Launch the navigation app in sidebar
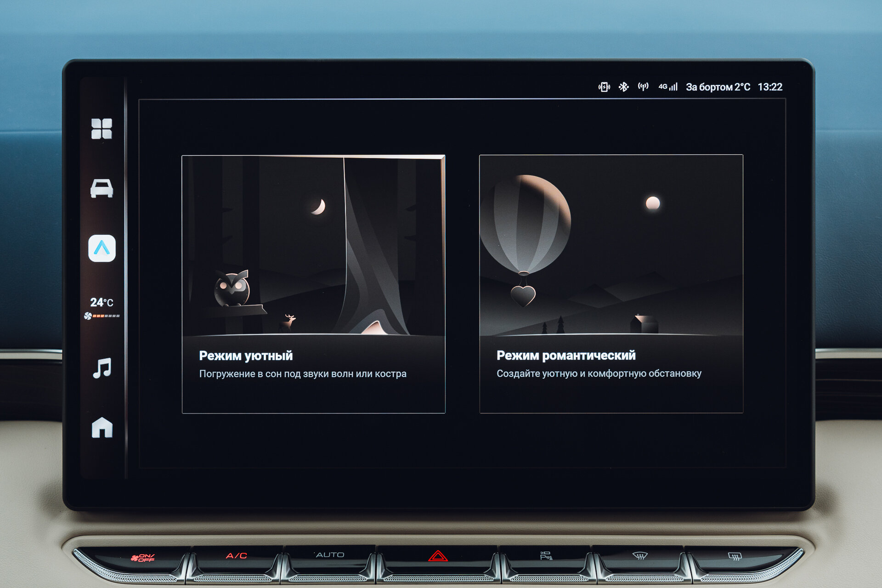This screenshot has height=588, width=882. coord(102,249)
